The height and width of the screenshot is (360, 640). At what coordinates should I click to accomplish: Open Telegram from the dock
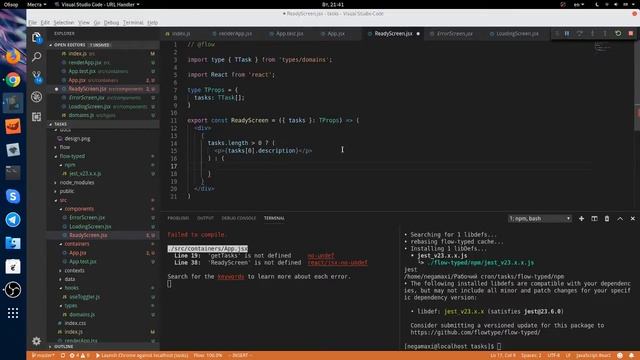click(13, 220)
